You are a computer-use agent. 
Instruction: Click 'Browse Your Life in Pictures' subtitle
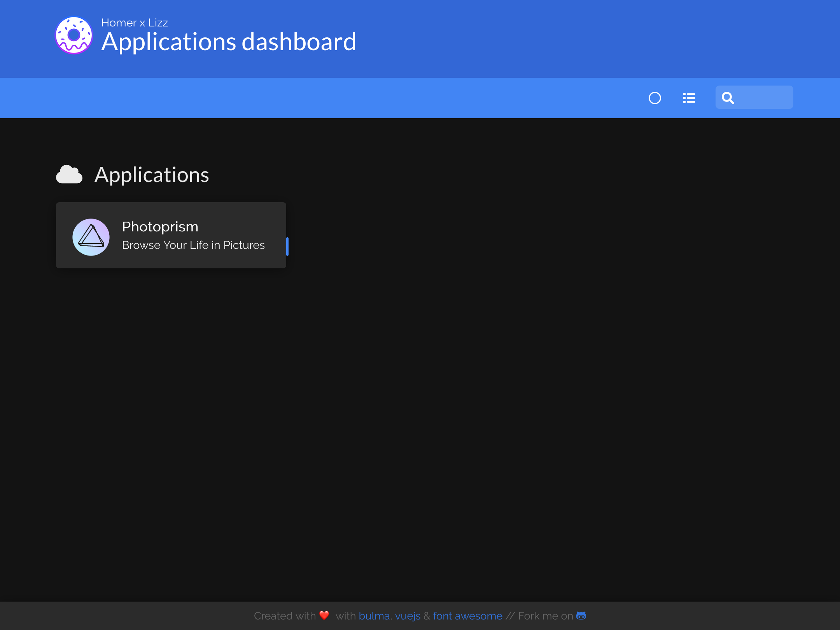(x=193, y=245)
